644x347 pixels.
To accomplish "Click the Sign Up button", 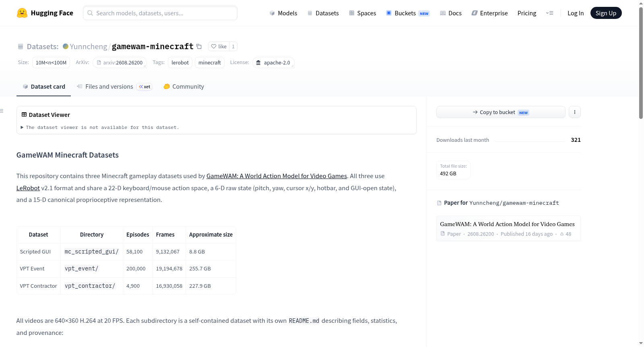I will tap(606, 13).
